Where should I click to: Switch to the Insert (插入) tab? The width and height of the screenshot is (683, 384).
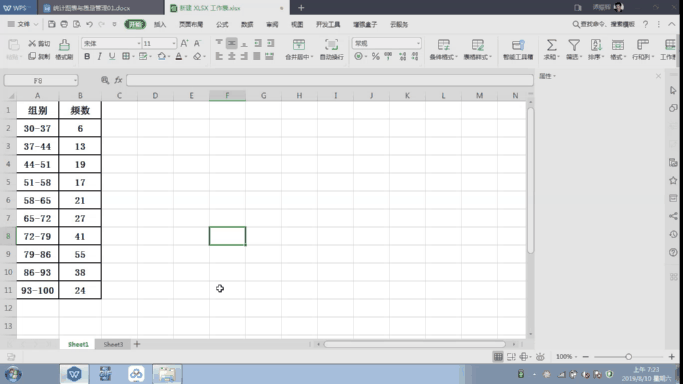[x=160, y=24]
